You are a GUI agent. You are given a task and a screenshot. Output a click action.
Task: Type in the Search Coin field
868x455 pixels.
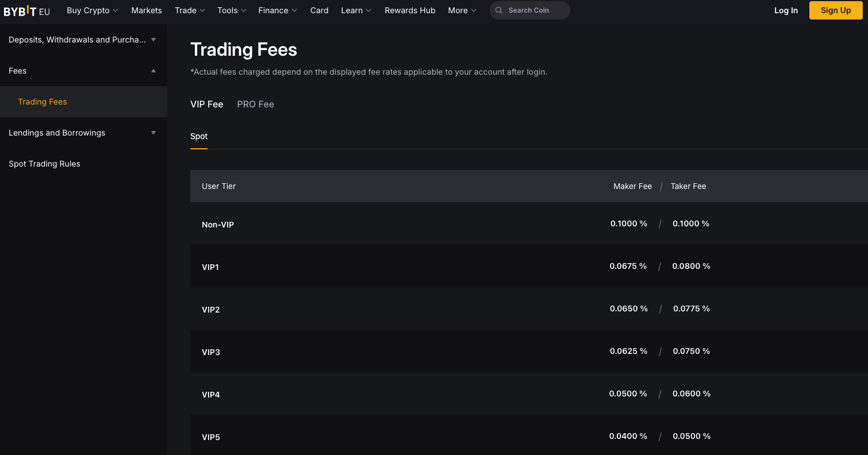tap(535, 10)
